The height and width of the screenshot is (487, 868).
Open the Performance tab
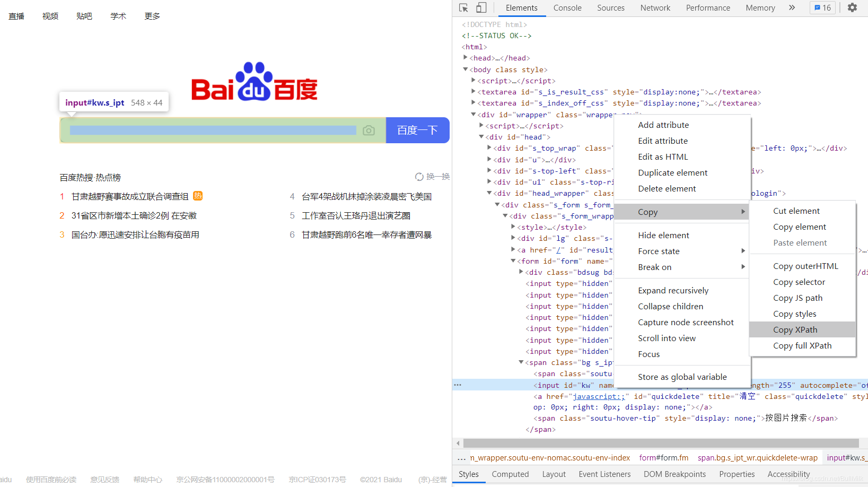point(708,7)
